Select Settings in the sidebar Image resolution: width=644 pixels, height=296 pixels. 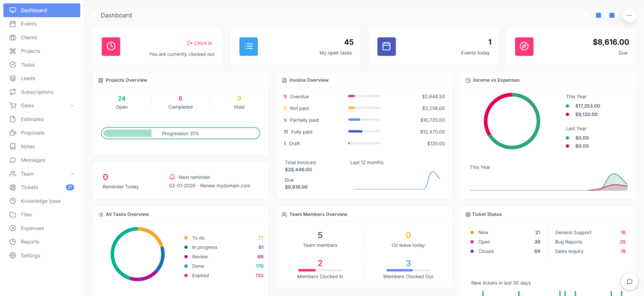[x=30, y=256]
